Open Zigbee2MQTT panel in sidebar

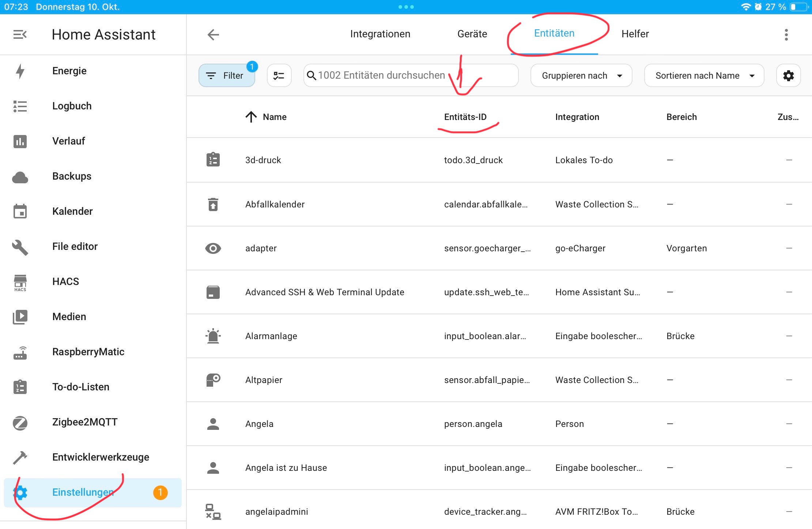[84, 422]
